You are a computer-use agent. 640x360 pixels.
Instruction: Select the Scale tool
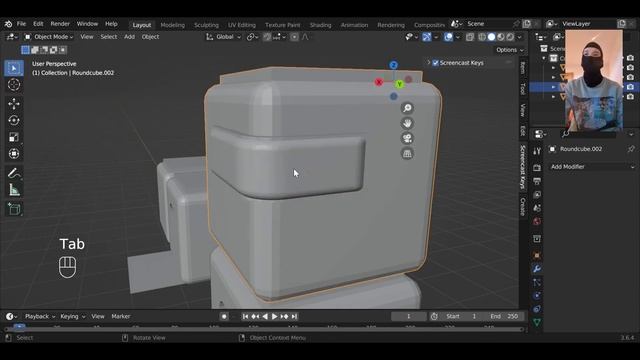pyautogui.click(x=14, y=137)
